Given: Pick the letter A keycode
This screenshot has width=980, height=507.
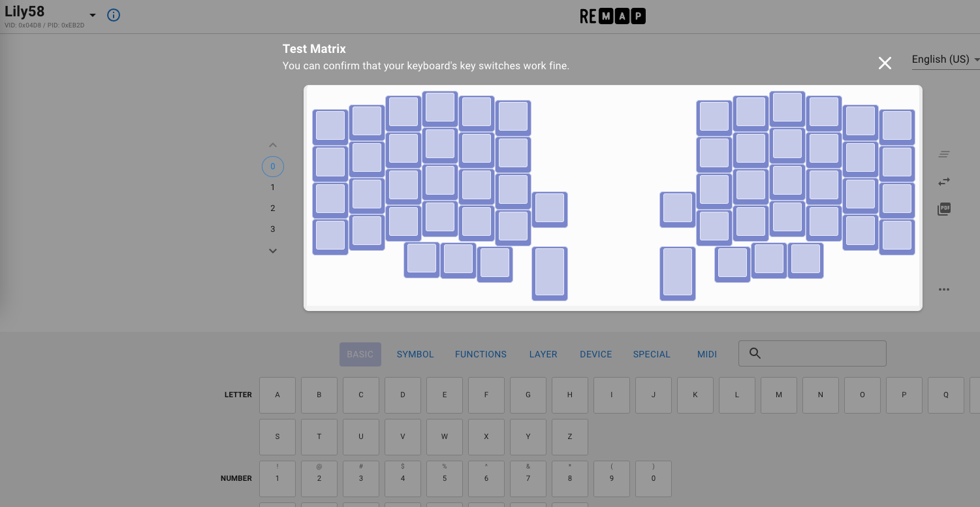Looking at the screenshot, I should (x=277, y=395).
